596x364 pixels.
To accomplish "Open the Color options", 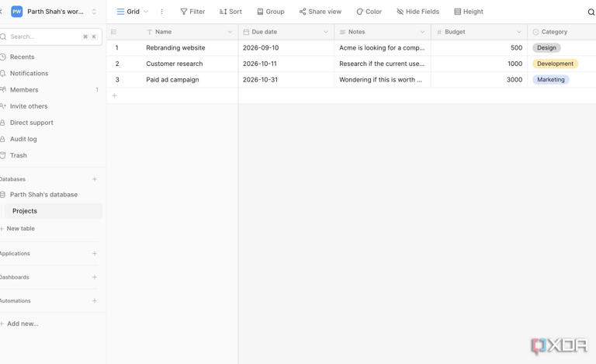I will click(x=369, y=12).
